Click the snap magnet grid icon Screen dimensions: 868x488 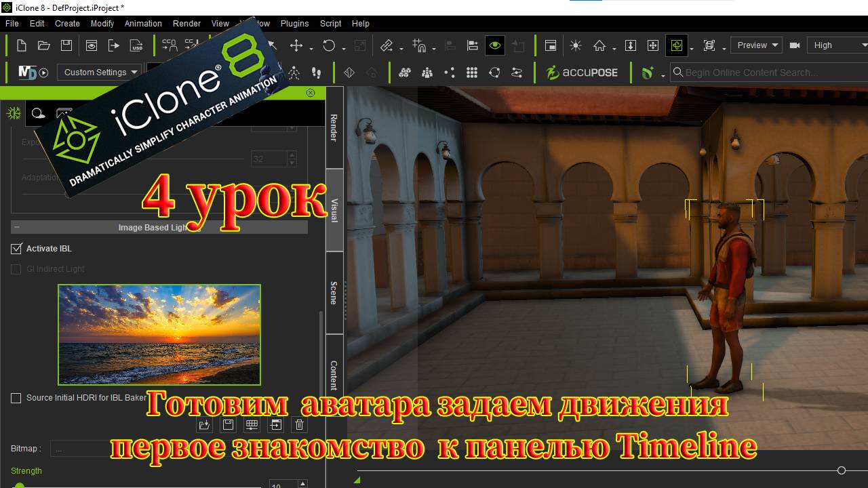pyautogui.click(x=418, y=45)
